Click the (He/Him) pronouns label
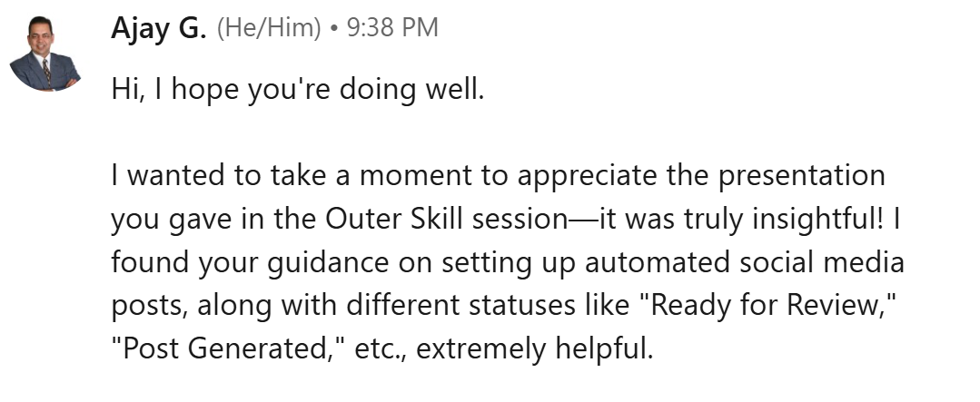Viewport: 980px width, 402px height. 269,29
